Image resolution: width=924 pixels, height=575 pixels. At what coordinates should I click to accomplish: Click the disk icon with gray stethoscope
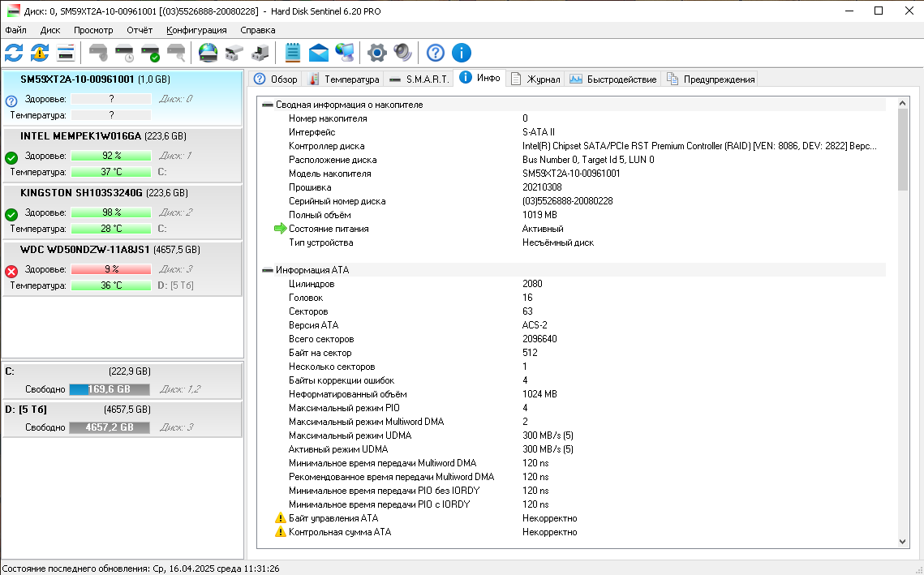[x=98, y=53]
